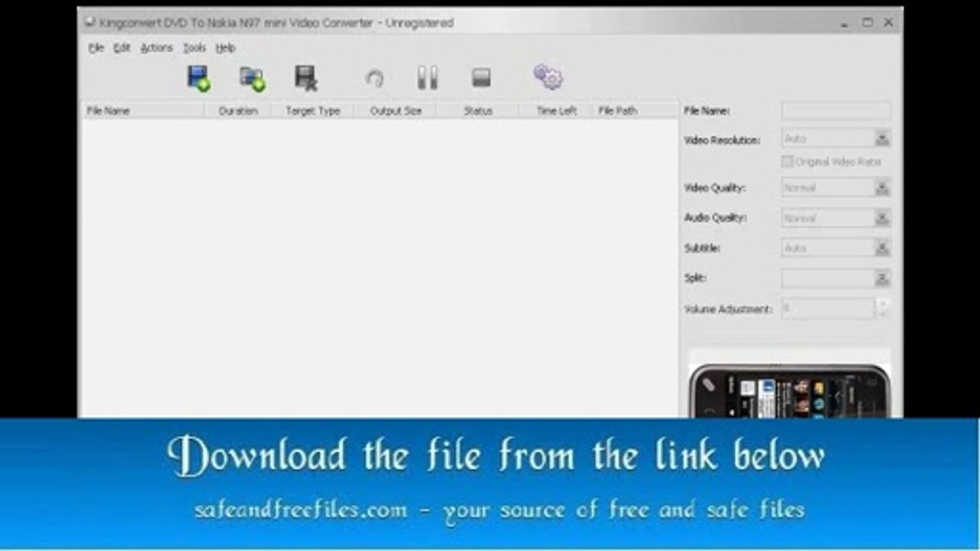Viewport: 980px width, 551px height.
Task: Click the start conversion arrow icon
Action: [374, 78]
